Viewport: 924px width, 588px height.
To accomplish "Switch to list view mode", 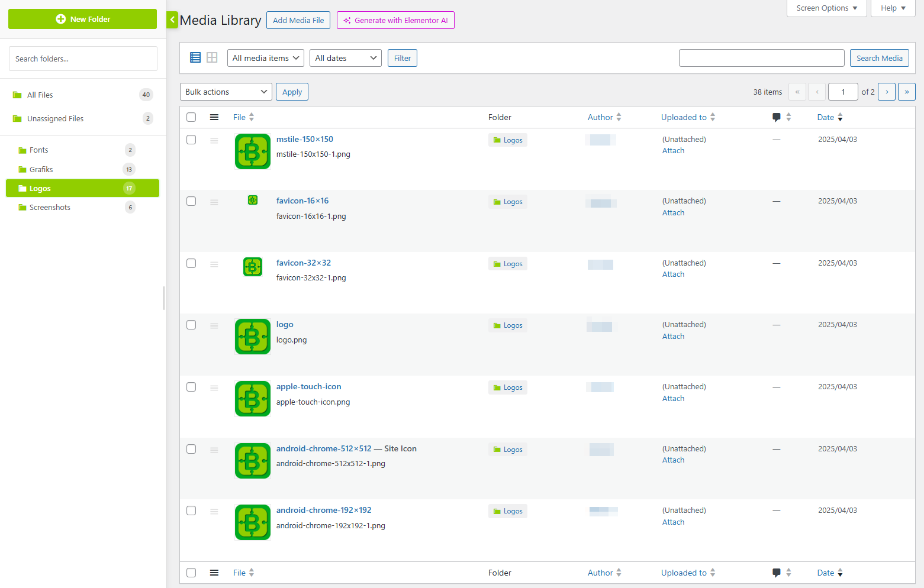I will tap(195, 57).
